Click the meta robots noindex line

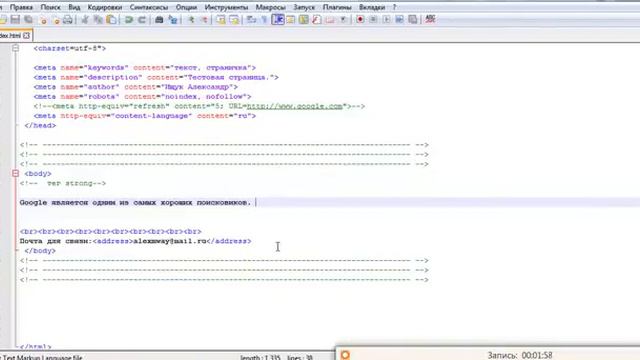142,97
